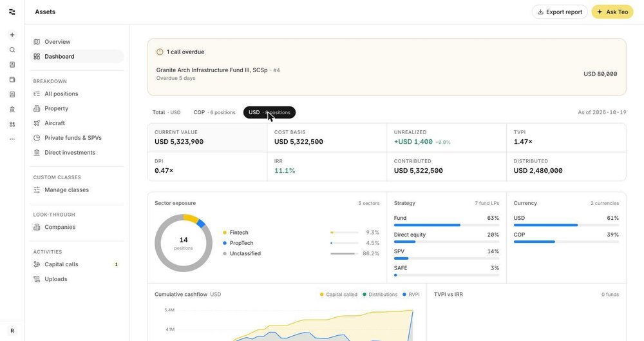
Task: Click the All positions list icon
Action: [x=37, y=93]
